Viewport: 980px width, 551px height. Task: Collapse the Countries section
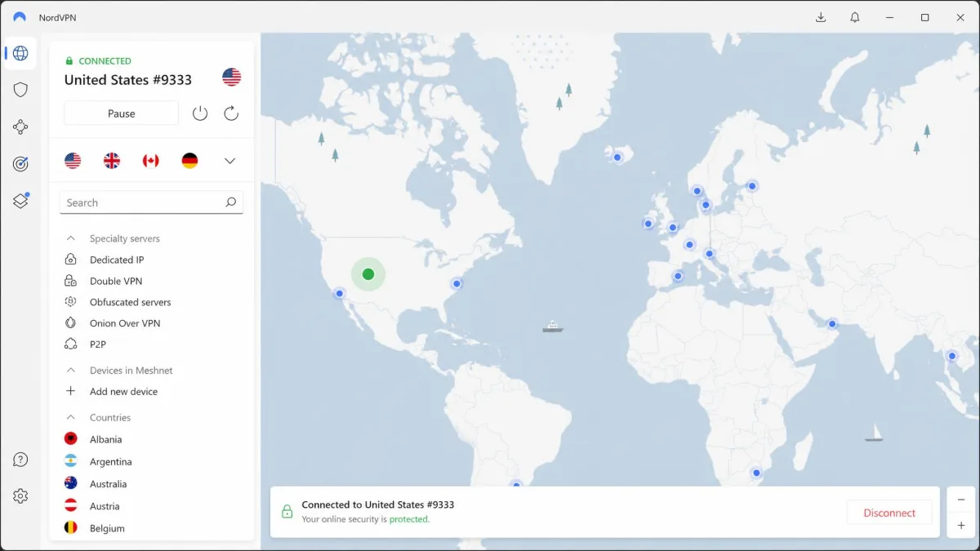(71, 417)
